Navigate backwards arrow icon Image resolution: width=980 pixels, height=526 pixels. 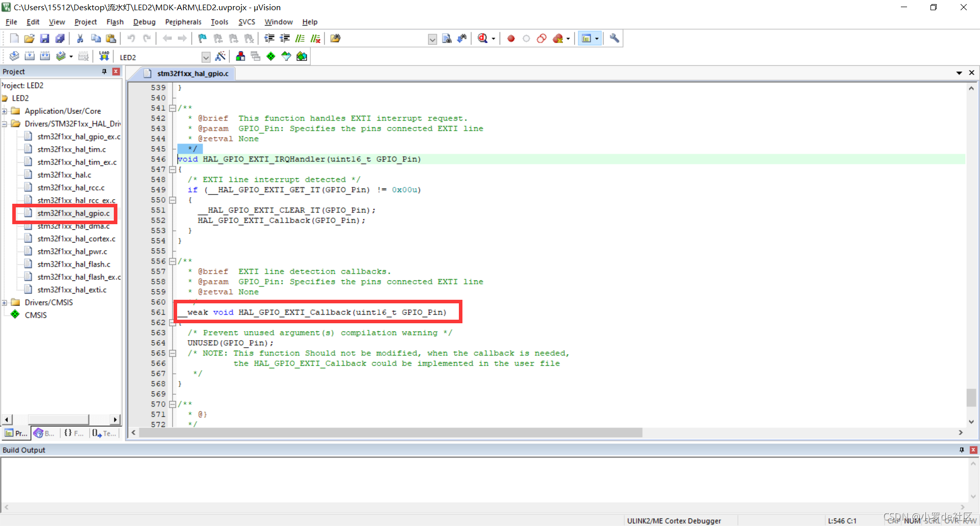click(167, 38)
